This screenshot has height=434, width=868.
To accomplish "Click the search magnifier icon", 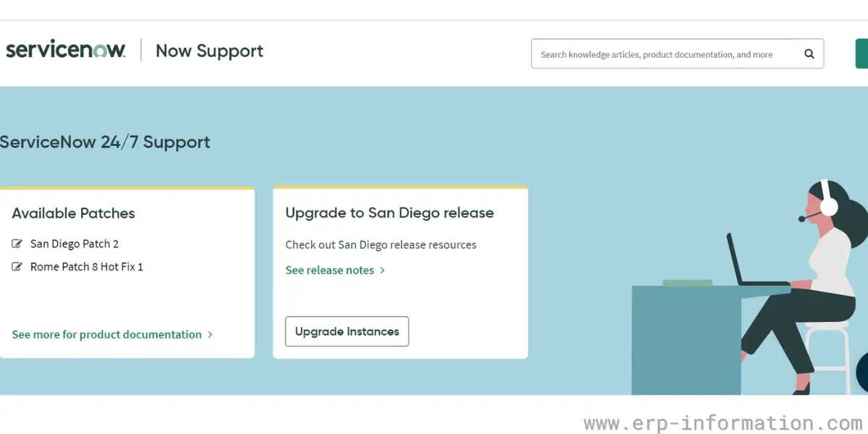I will [809, 54].
